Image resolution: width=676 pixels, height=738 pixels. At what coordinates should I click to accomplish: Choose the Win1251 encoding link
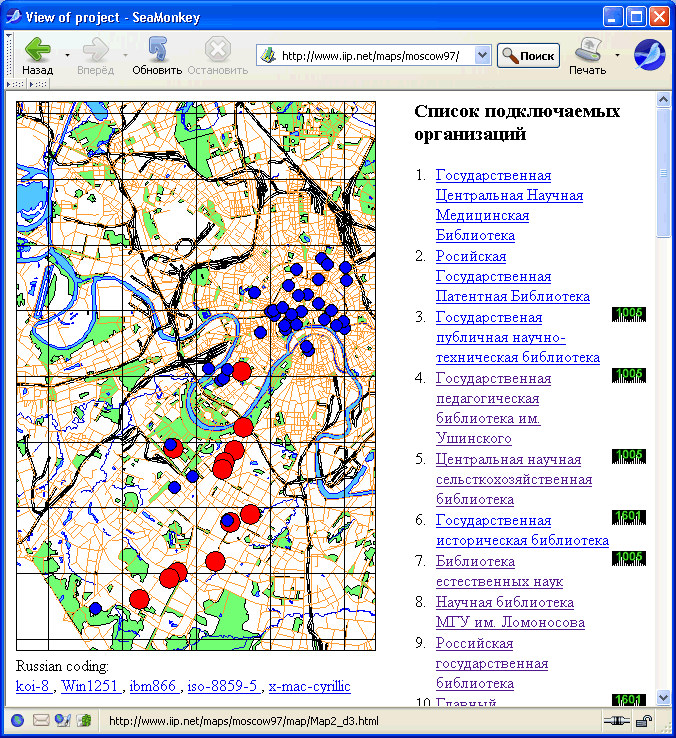point(89,686)
